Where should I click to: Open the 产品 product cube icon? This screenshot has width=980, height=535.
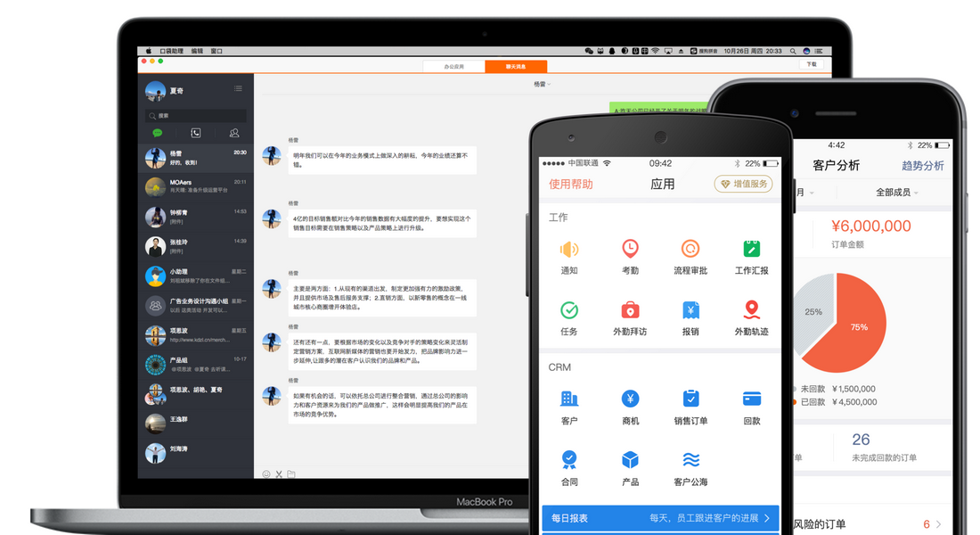[x=630, y=460]
